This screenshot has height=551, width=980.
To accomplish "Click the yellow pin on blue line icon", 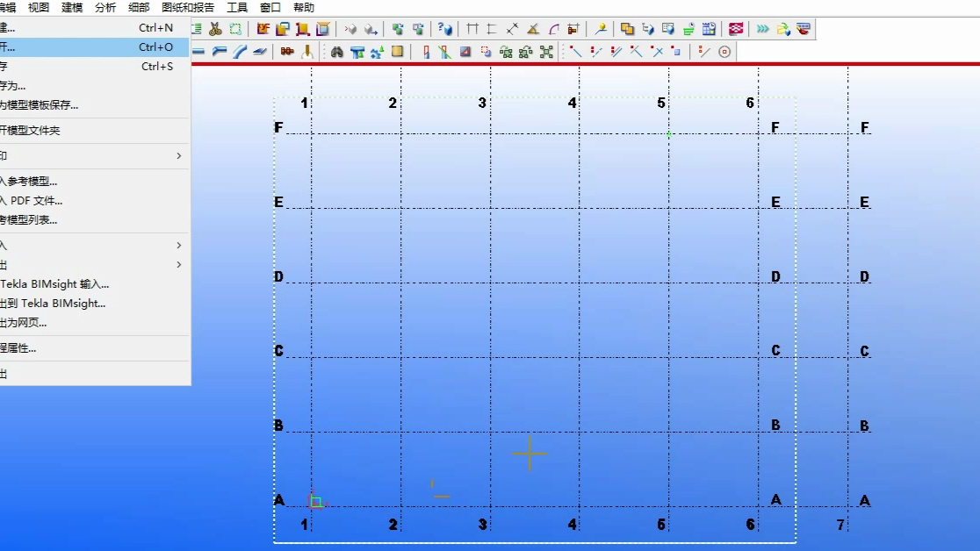I will click(x=601, y=29).
